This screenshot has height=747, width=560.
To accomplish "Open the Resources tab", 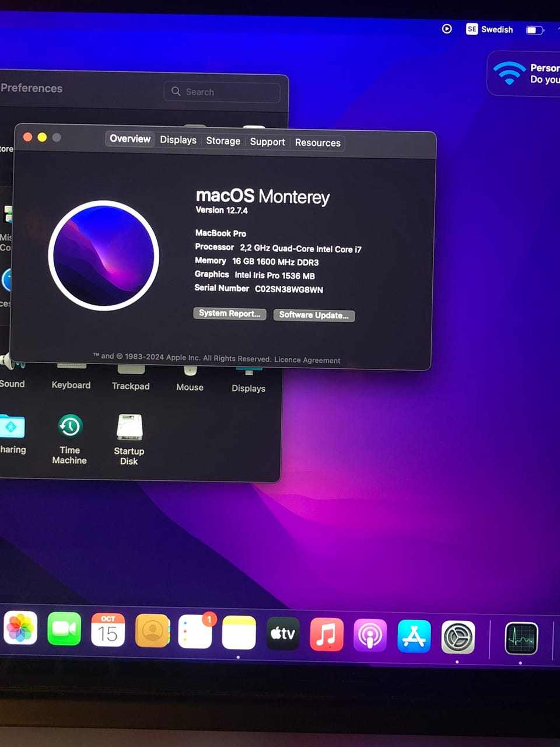I will [x=317, y=143].
